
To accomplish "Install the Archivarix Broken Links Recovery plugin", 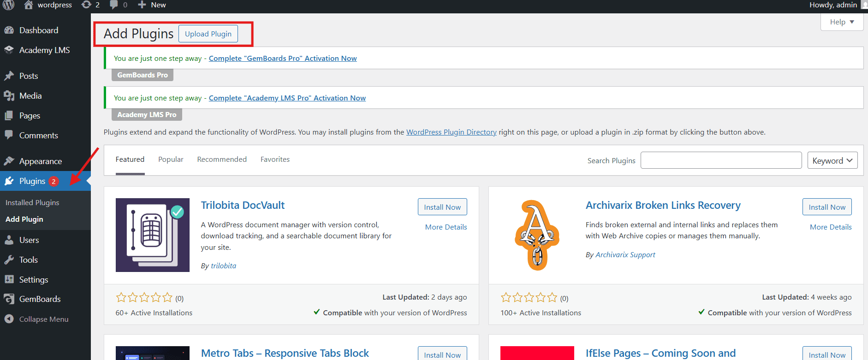I will click(826, 207).
